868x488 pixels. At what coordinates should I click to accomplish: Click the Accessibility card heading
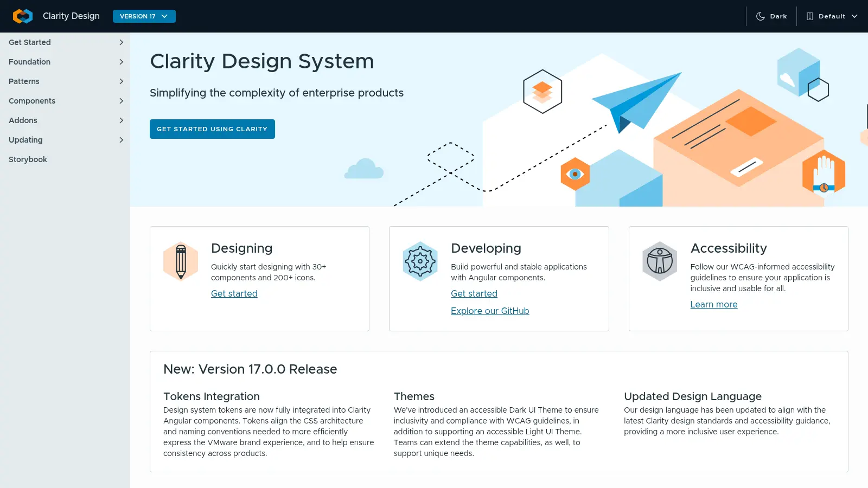tap(729, 248)
